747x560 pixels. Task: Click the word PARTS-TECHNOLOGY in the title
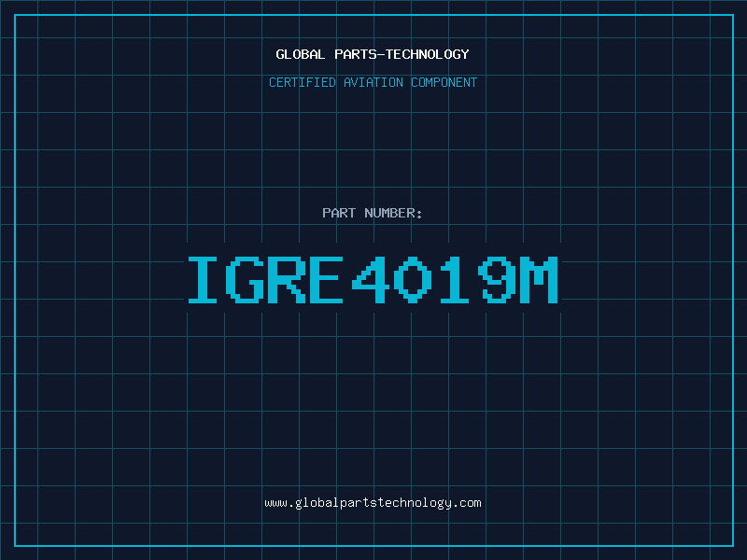pos(402,54)
